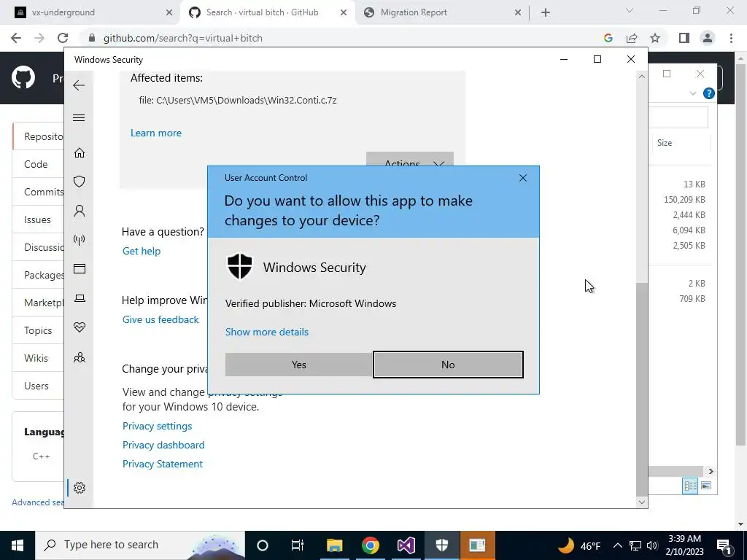Open help icon in background file window
Image resolution: width=747 pixels, height=560 pixels.
click(708, 93)
